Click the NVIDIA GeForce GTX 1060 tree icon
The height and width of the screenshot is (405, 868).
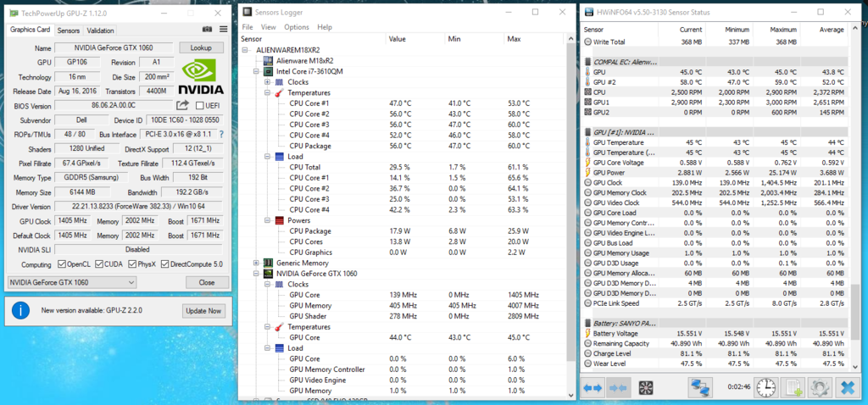click(268, 274)
